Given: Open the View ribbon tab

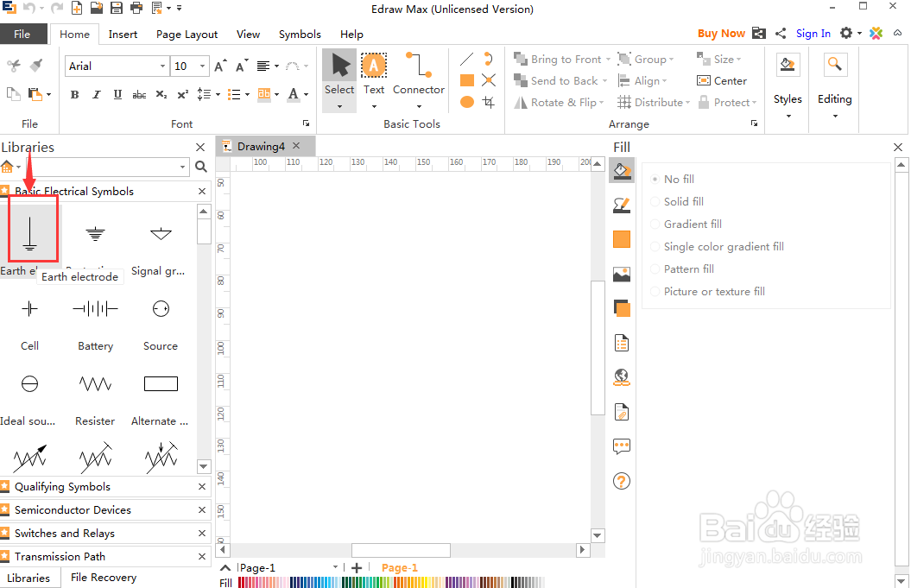Looking at the screenshot, I should 248,35.
